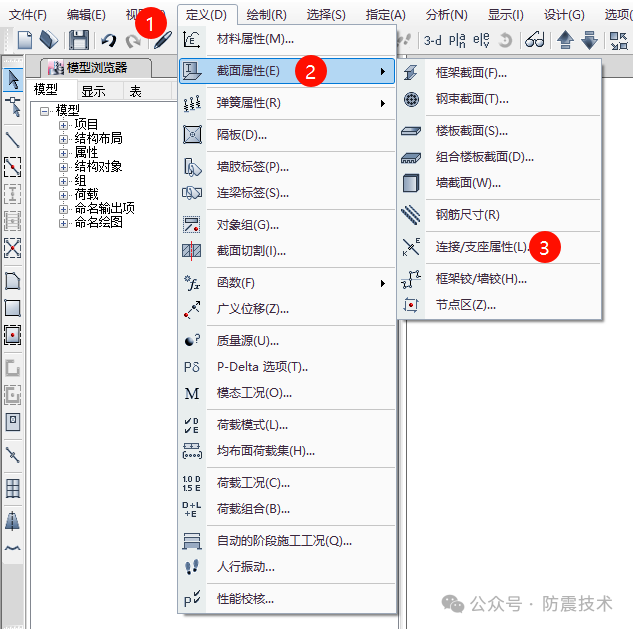Image resolution: width=633 pixels, height=629 pixels.
Task: Click the section cut 截面切割 icon
Action: pos(191,251)
